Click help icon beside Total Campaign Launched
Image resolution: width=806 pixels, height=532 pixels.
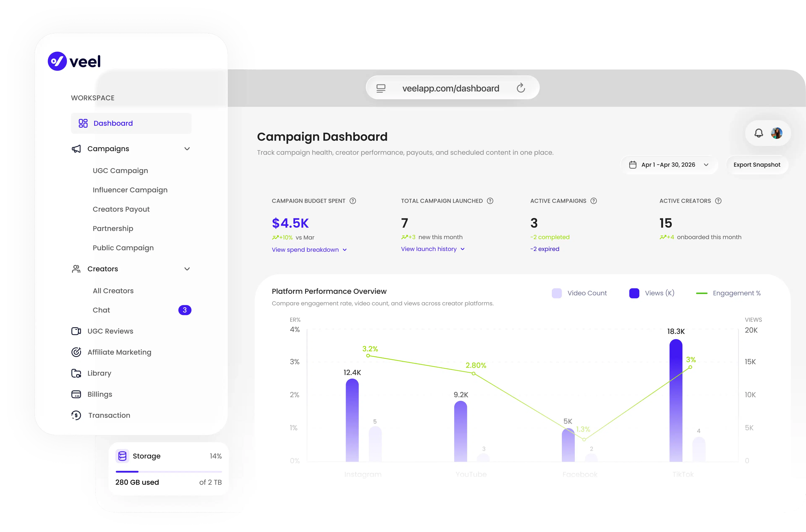point(490,201)
